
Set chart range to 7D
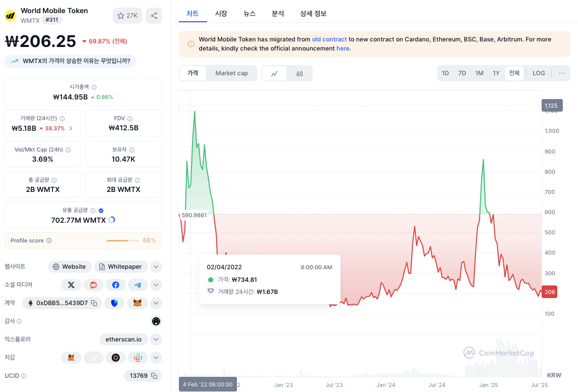(462, 73)
